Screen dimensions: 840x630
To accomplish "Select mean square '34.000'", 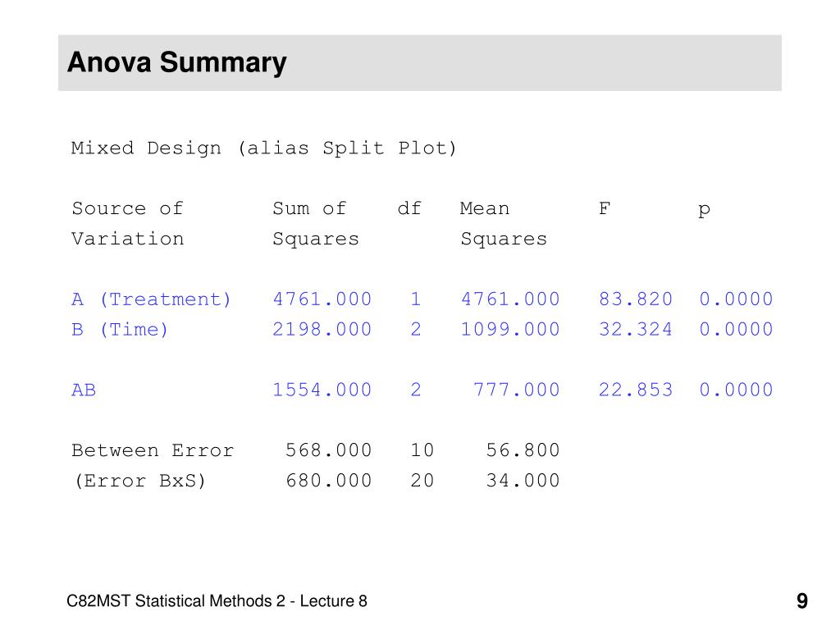I will tap(523, 481).
